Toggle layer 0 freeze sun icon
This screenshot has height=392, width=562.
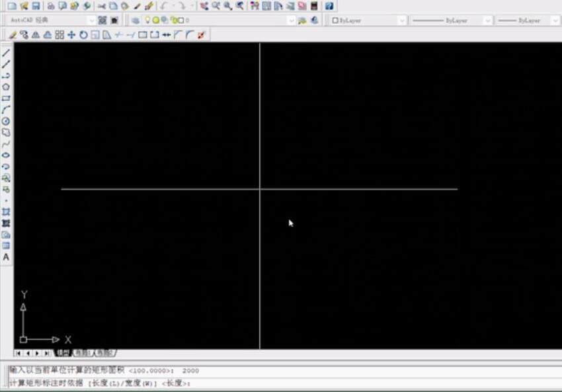coord(156,20)
